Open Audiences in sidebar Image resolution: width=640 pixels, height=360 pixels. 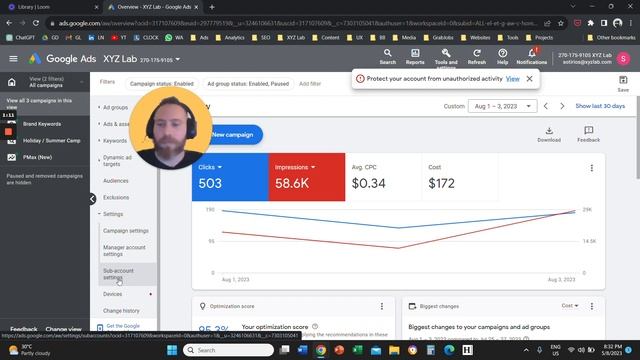[x=116, y=180]
